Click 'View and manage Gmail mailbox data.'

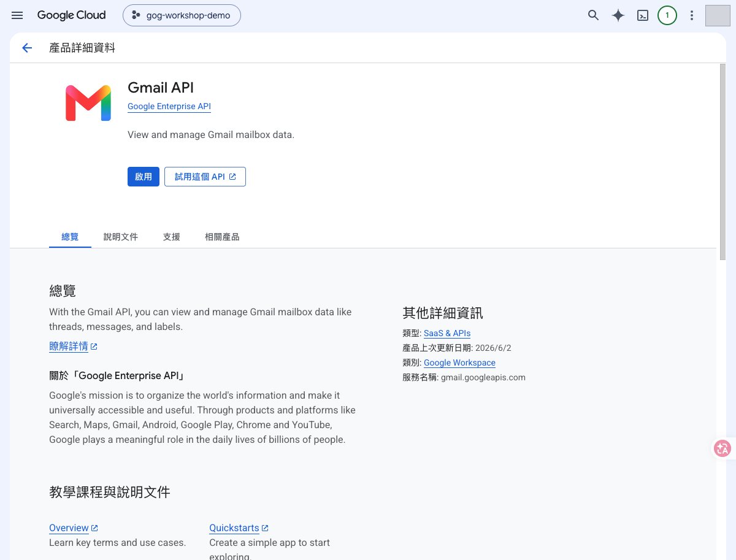pos(211,134)
